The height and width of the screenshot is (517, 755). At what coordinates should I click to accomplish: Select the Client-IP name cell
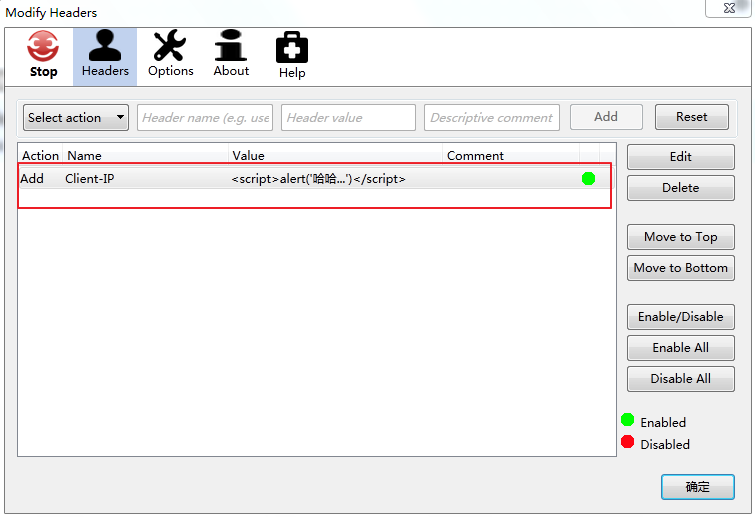[90, 179]
